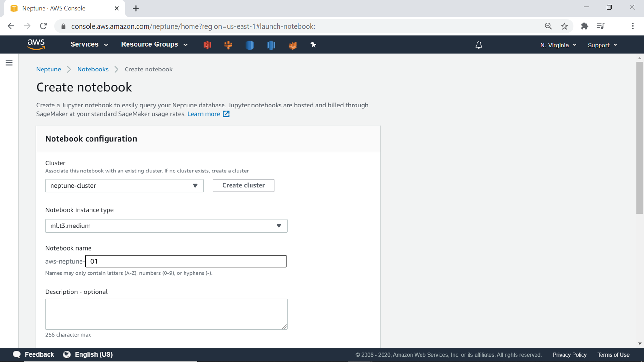Click the AWS logo home icon
The image size is (644, 362).
36,44
